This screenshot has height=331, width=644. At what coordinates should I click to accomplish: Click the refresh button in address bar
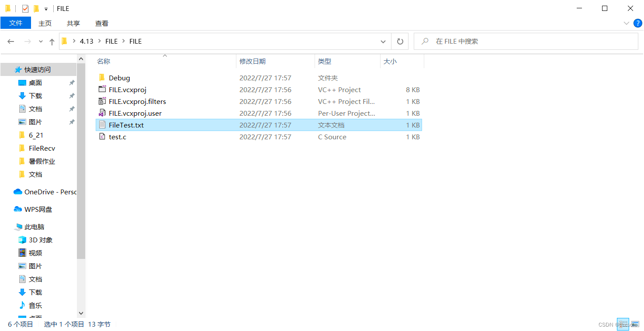pyautogui.click(x=400, y=41)
